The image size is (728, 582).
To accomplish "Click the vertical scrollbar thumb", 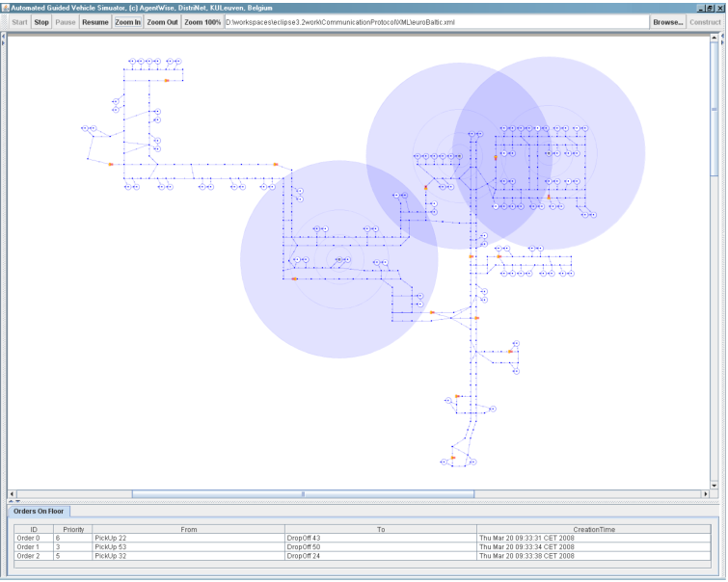I will coord(715,109).
